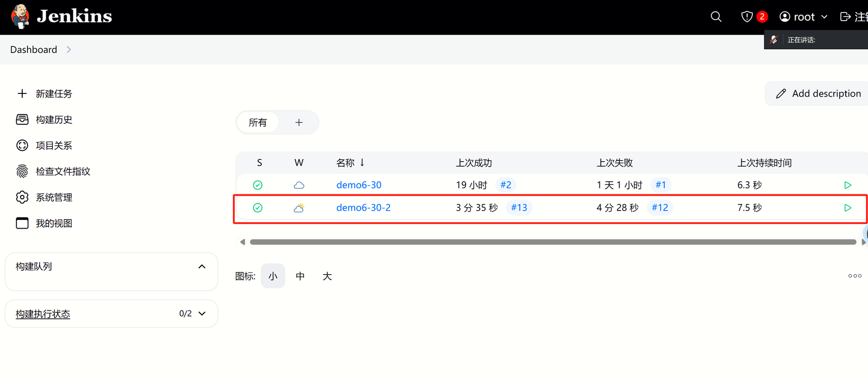This screenshot has width=868, height=380.
Task: Open 我的视图 in the sidebar
Action: [54, 223]
